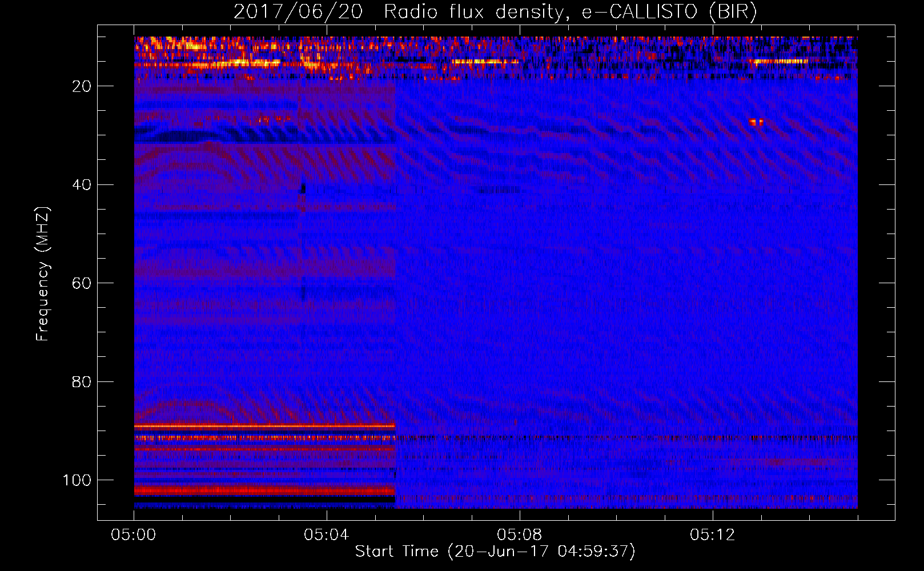Image resolution: width=924 pixels, height=571 pixels.
Task: Click the '60' frequency tick label
Action: coord(82,283)
